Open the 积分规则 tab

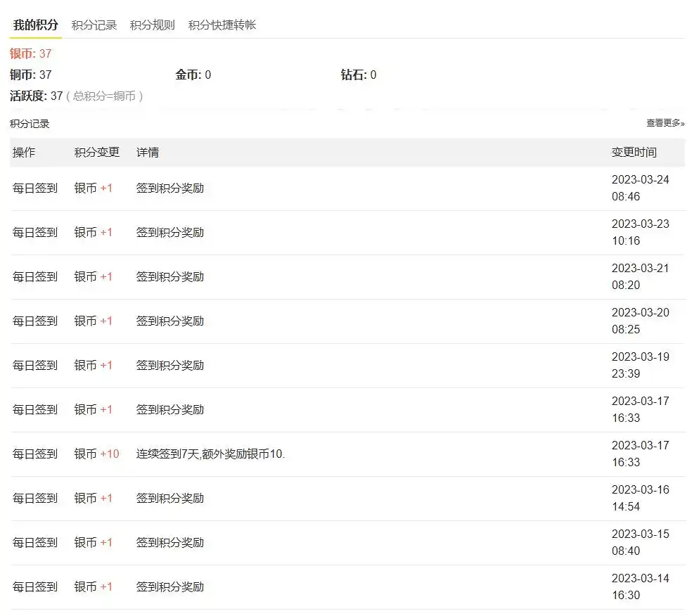point(153,25)
